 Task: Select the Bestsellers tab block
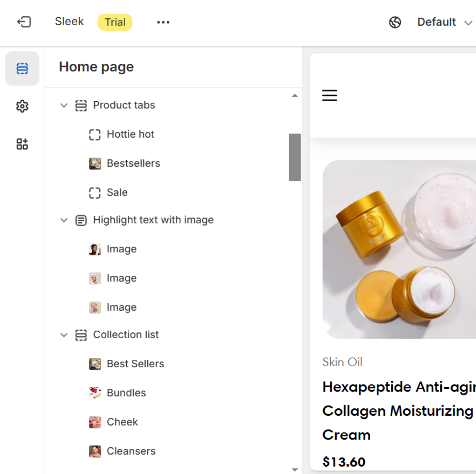(x=133, y=163)
